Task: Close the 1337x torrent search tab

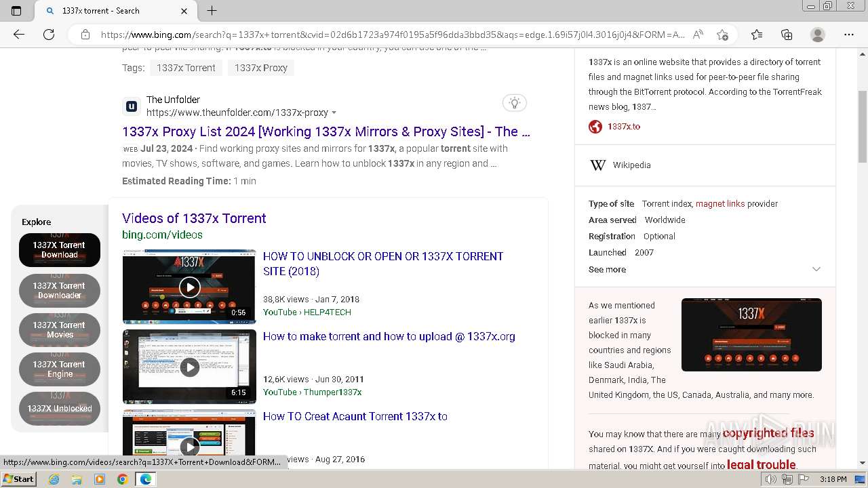Action: (x=184, y=11)
